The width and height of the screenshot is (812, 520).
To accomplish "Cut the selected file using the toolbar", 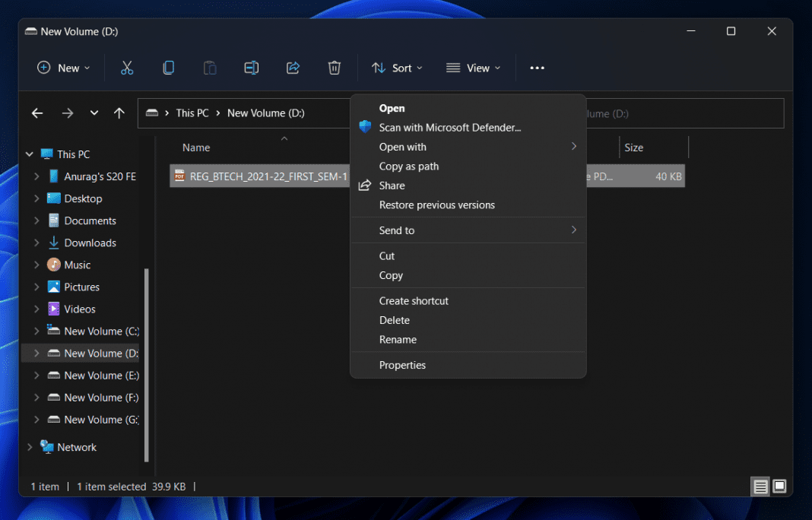I will (127, 68).
